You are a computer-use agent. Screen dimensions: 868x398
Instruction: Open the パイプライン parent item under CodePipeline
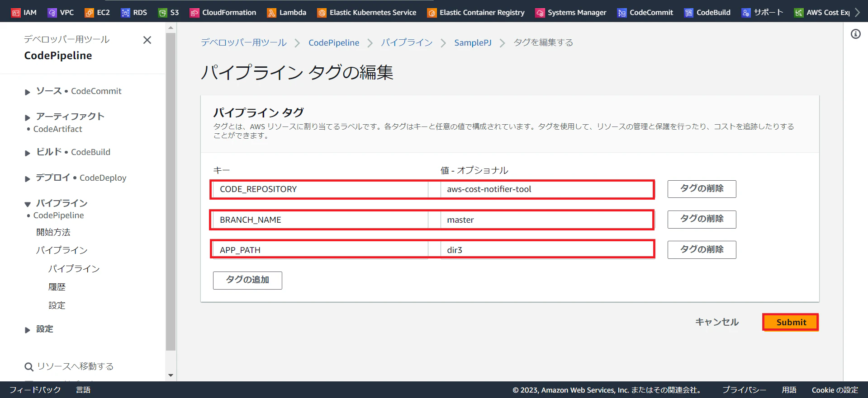[62, 250]
